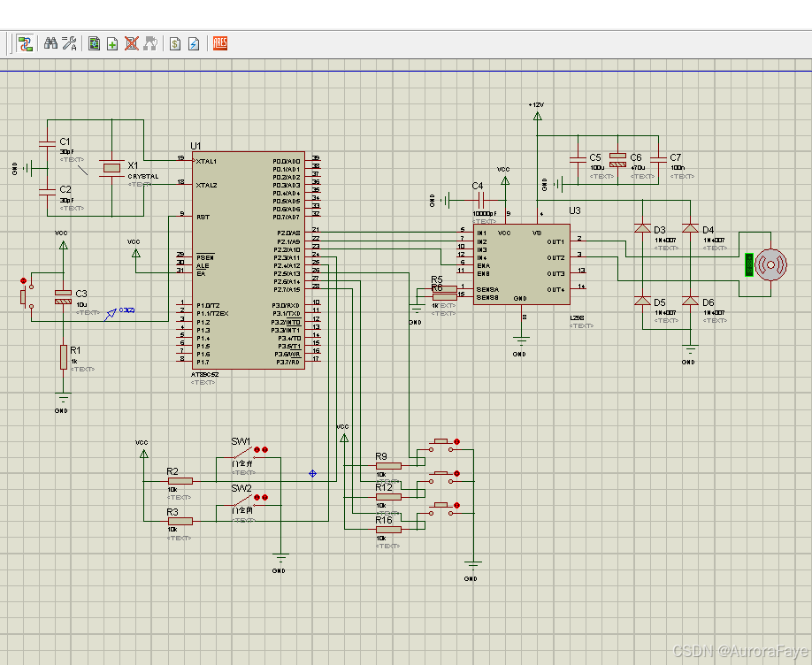Click the Remove Sheet red X icon
The height and width of the screenshot is (665, 812).
coord(132,43)
